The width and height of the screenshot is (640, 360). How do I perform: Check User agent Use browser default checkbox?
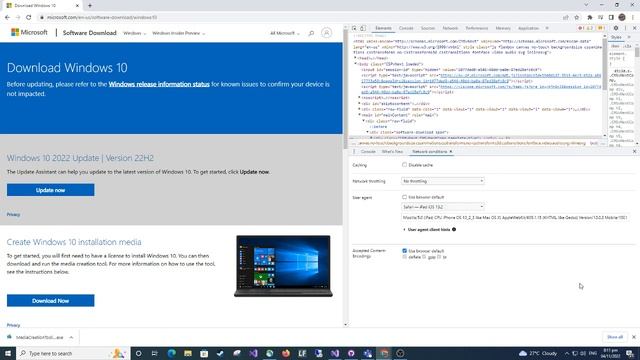point(404,197)
